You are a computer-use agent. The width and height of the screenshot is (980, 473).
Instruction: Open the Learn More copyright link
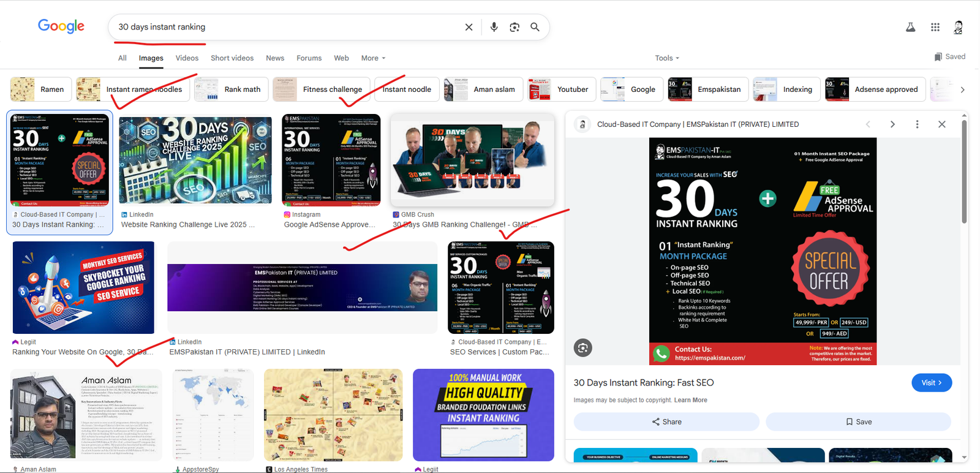pyautogui.click(x=690, y=400)
